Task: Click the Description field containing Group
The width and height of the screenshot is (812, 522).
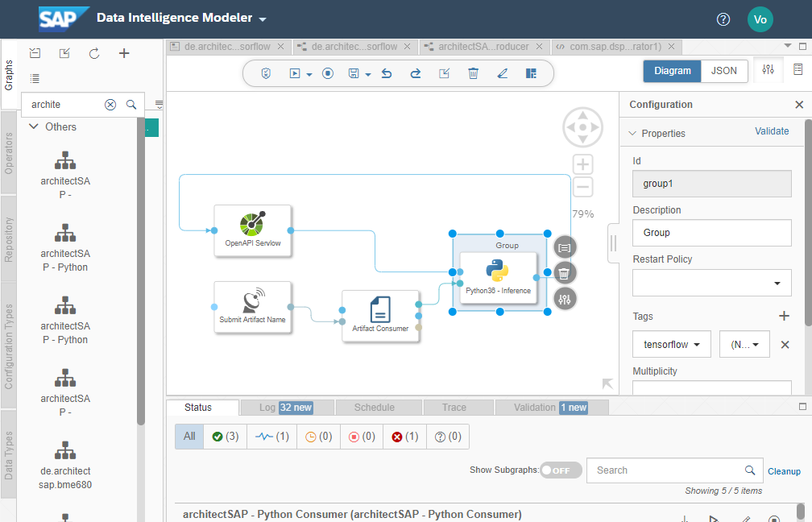Action: point(711,233)
